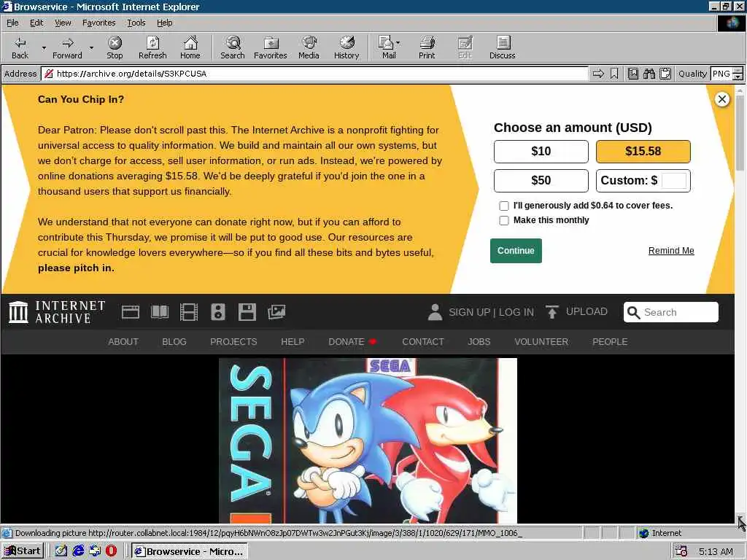Open the Internet Archive Images icon
This screenshot has height=560, width=747.
[x=276, y=312]
